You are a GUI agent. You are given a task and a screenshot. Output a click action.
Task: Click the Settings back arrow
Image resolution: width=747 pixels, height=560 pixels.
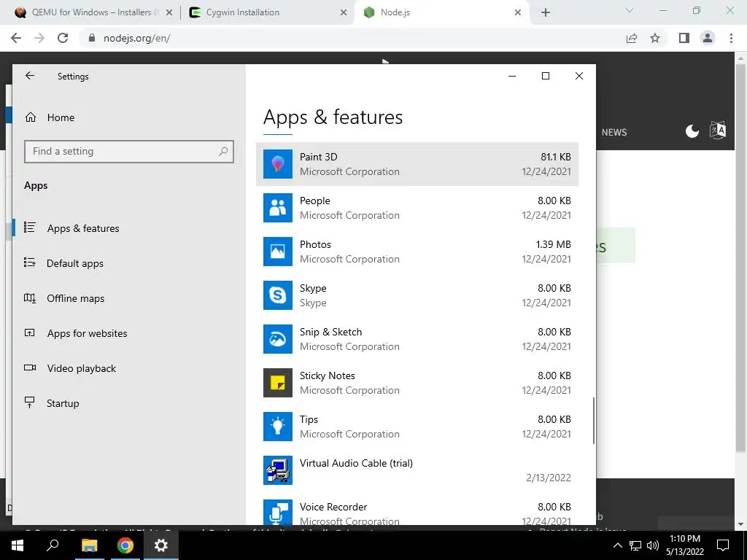point(30,76)
